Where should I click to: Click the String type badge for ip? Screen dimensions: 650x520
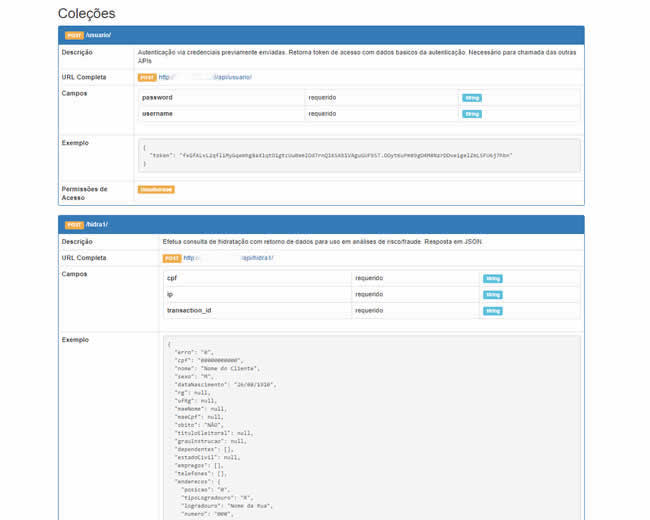click(x=493, y=295)
